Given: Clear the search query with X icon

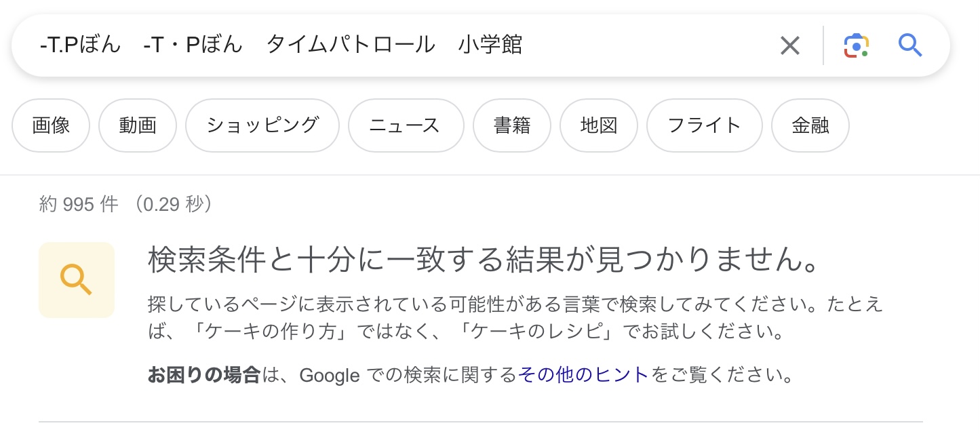Looking at the screenshot, I should point(790,46).
